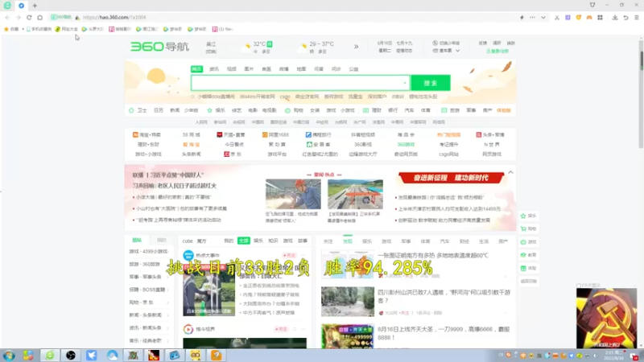The height and width of the screenshot is (362, 644).
Task: Open the welder worker news thumbnail
Action: pyautogui.click(x=293, y=194)
